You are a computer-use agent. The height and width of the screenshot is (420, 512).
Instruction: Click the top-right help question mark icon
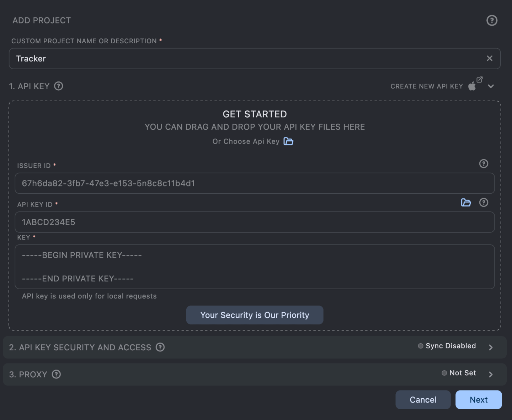click(x=492, y=20)
